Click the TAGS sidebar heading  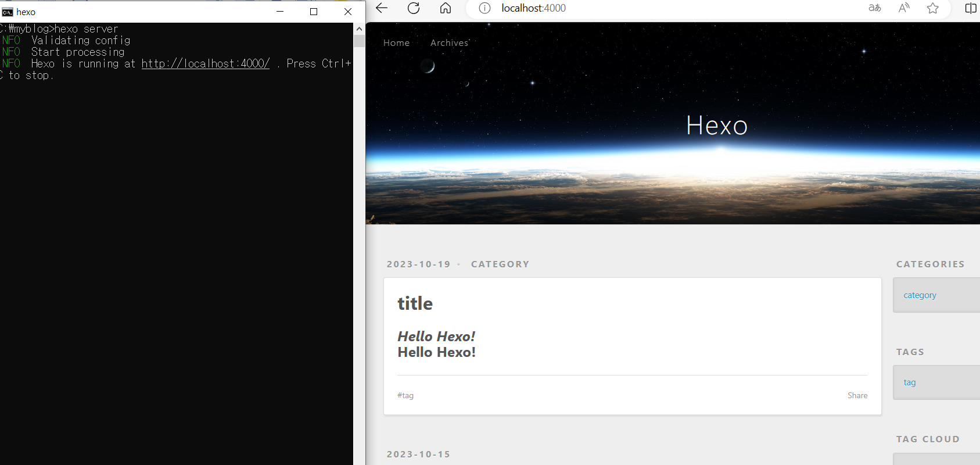(x=910, y=352)
